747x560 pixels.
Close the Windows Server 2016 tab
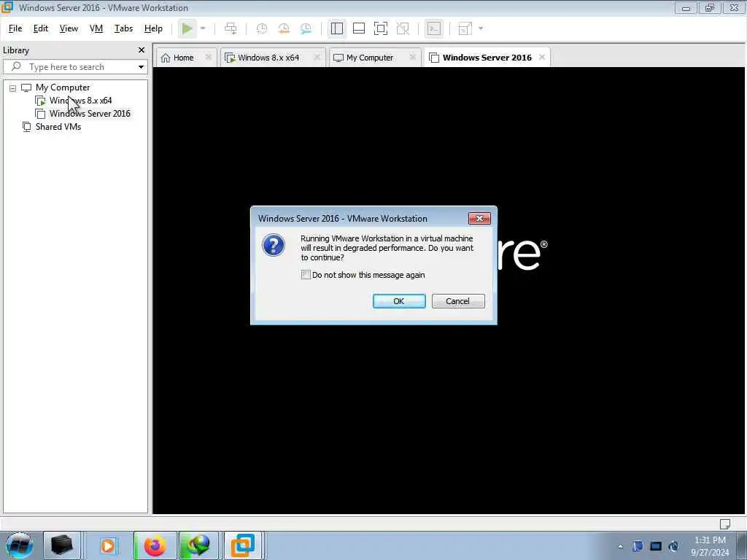click(542, 57)
